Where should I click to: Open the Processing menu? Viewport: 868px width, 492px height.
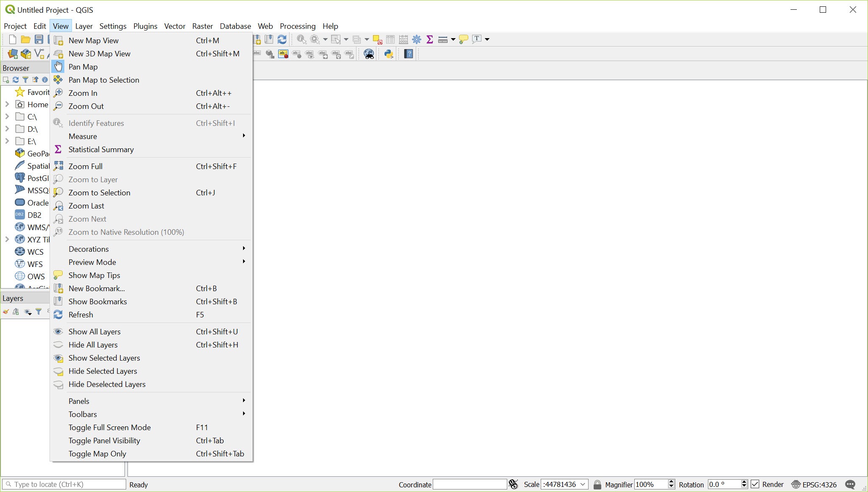pyautogui.click(x=297, y=26)
